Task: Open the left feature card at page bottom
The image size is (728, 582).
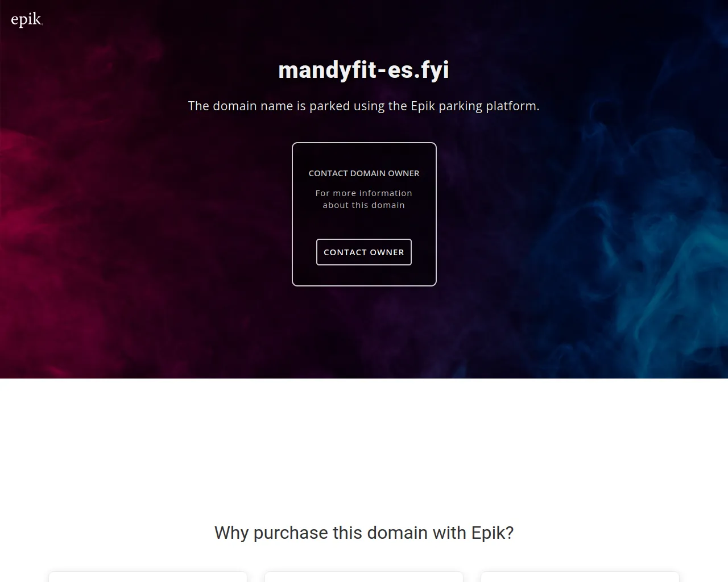Action: 148,576
